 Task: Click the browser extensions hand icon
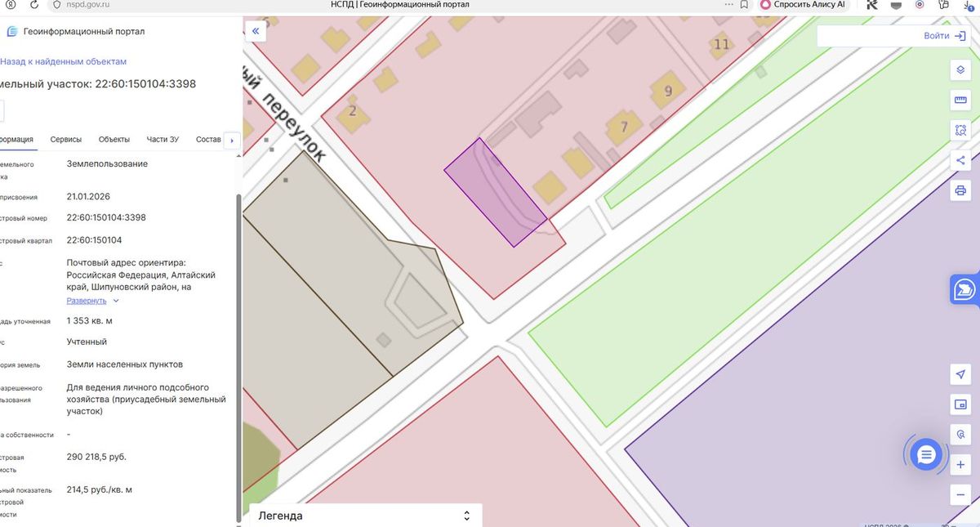942,5
